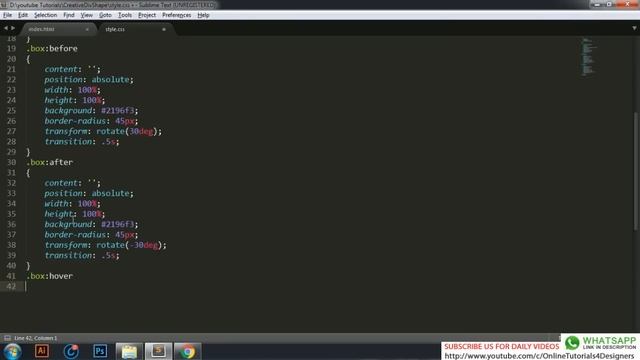Click #2196f3 value on line 25

118,111
